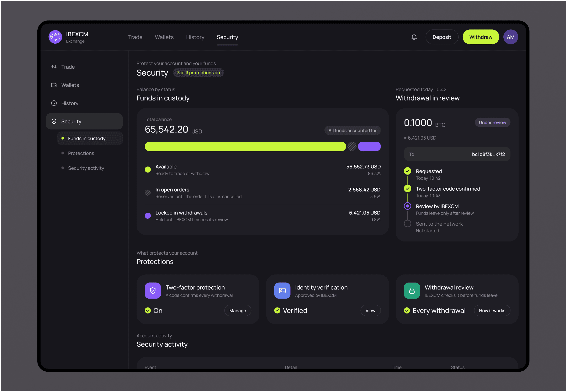Click the 3 of 3 protections on badge
The width and height of the screenshot is (567, 392).
click(198, 73)
